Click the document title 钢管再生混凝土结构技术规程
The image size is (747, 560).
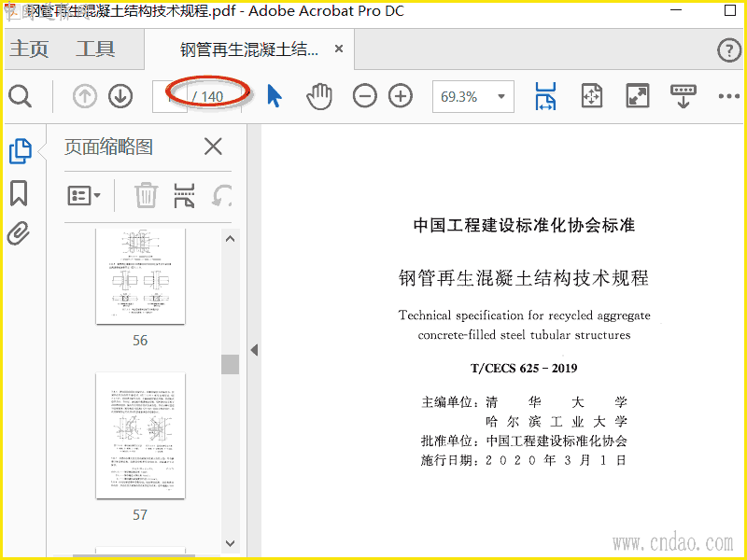point(524,277)
